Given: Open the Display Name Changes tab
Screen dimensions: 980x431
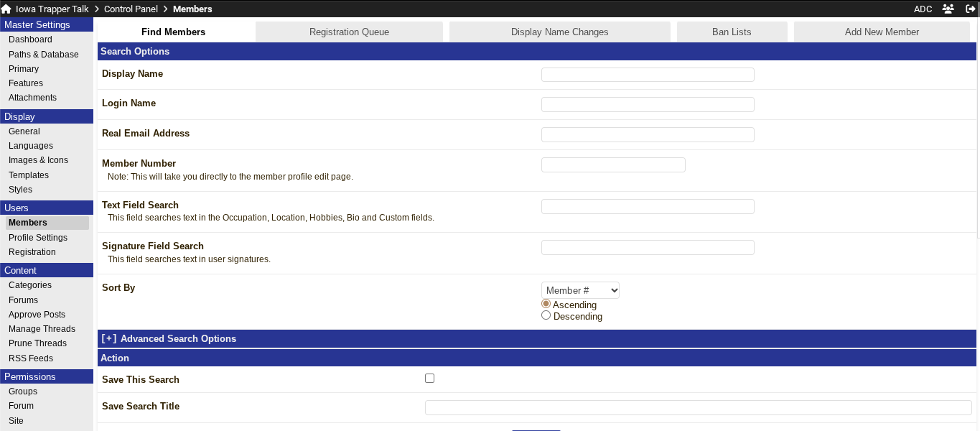Looking at the screenshot, I should click(559, 32).
